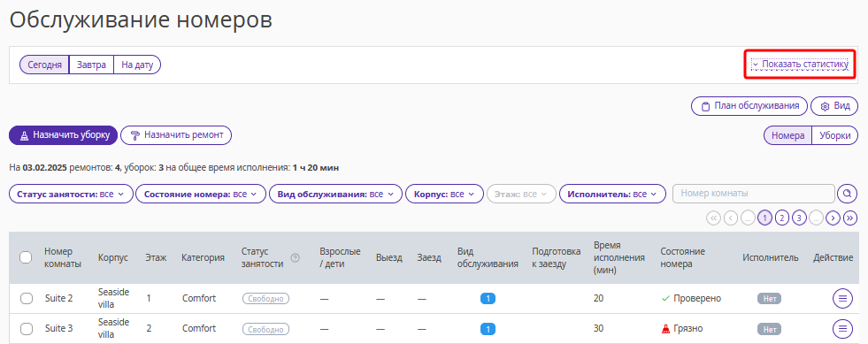This screenshot has height=344, width=868.
Task: Click the search magnifier icon next to room number
Action: pyautogui.click(x=847, y=194)
